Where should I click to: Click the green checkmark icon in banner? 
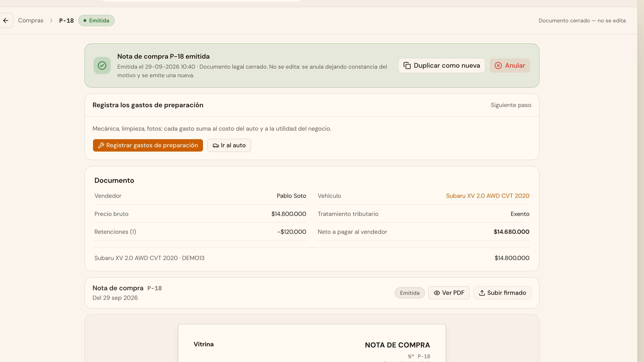pos(102,66)
